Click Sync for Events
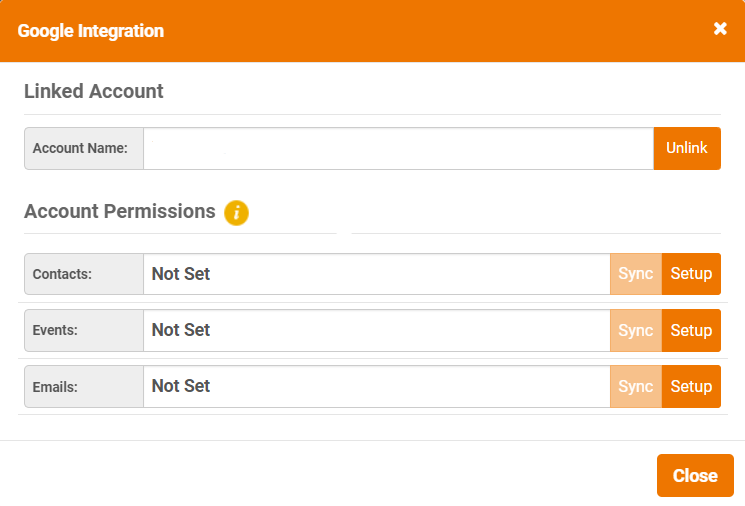 [x=636, y=330]
